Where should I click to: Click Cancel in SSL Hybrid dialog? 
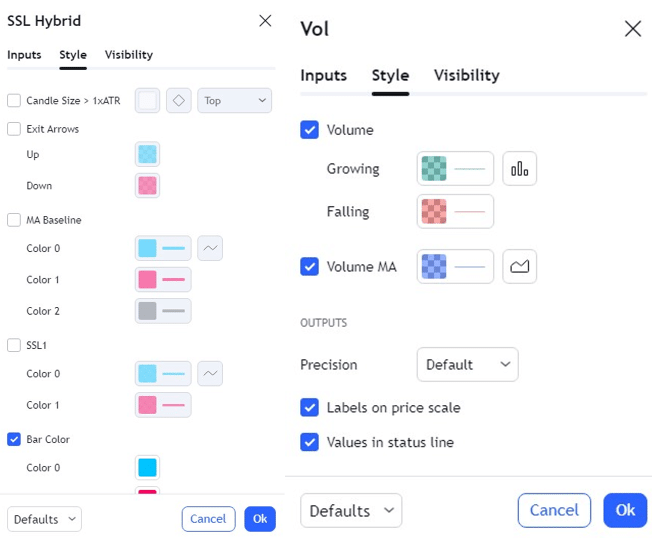pos(208,519)
